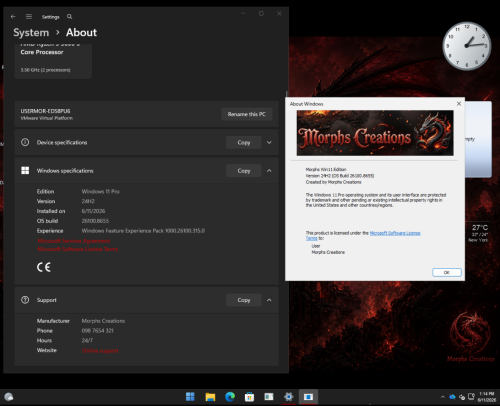Open the Microsoft Software License Terms link in the About Windows dialog

395,233
